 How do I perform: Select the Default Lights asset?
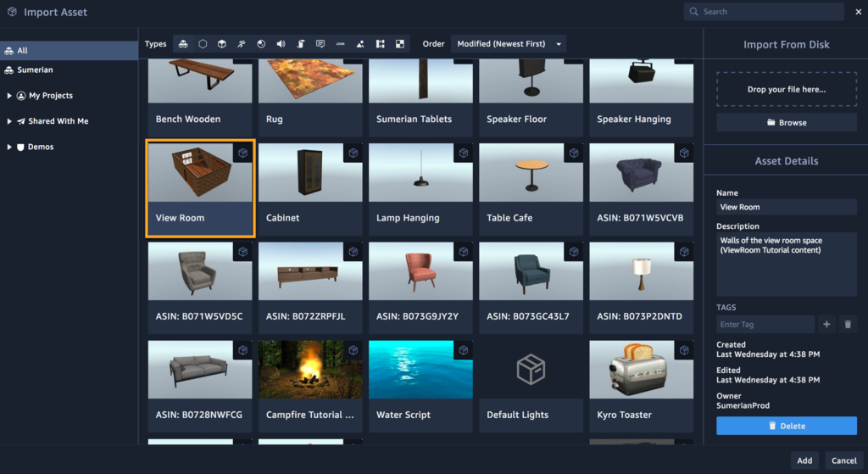click(x=531, y=386)
